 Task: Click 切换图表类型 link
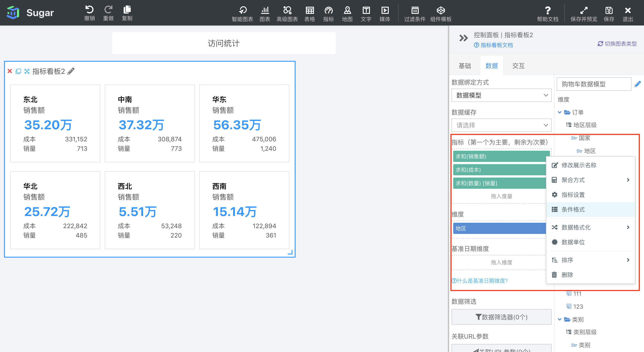(x=617, y=44)
